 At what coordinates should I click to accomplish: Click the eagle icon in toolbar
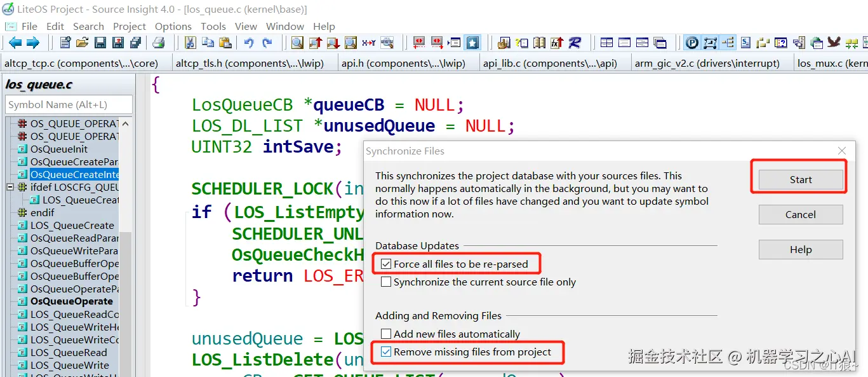pyautogui.click(x=834, y=43)
